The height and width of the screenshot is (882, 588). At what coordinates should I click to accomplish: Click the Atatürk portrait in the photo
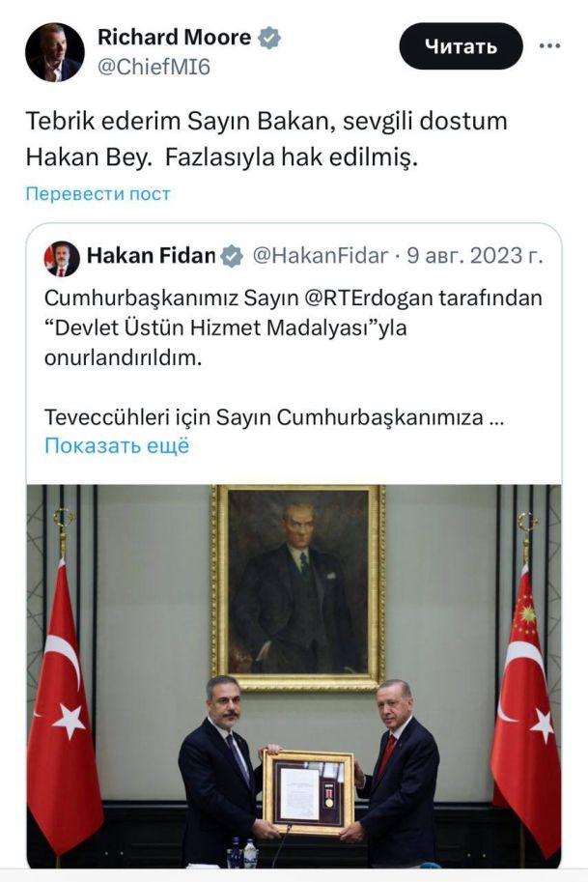298,587
